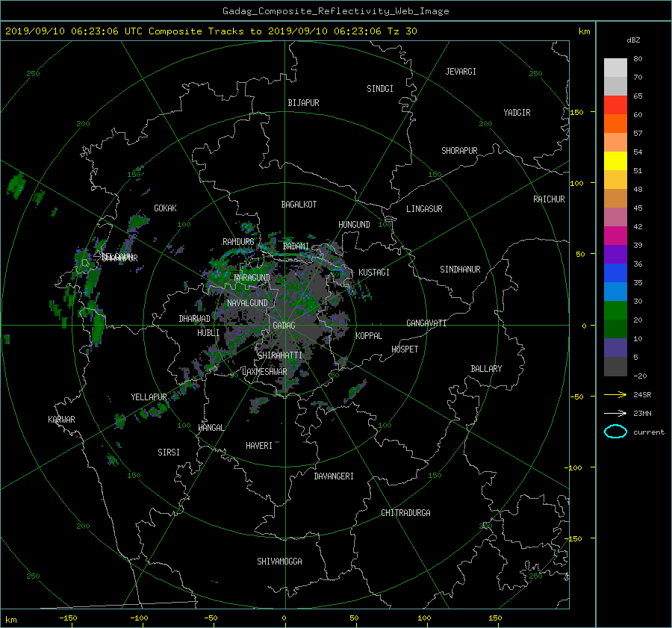Viewport: 672px width, 628px height.
Task: Click the CHITRADURGA city label
Action: pos(405,513)
